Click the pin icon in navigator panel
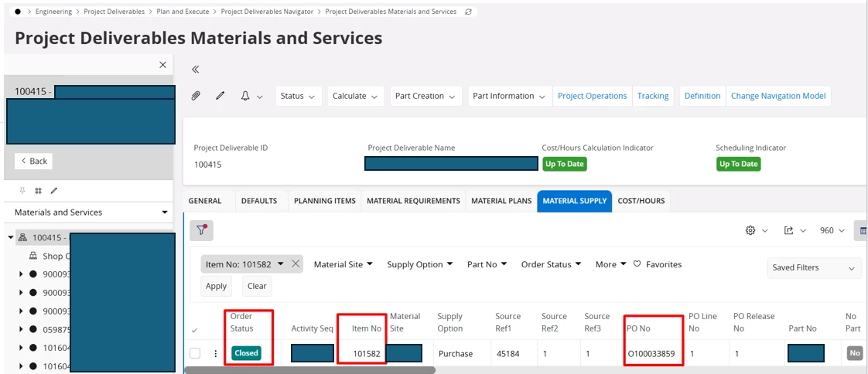Viewport: 868px width, 374px height. tap(22, 190)
